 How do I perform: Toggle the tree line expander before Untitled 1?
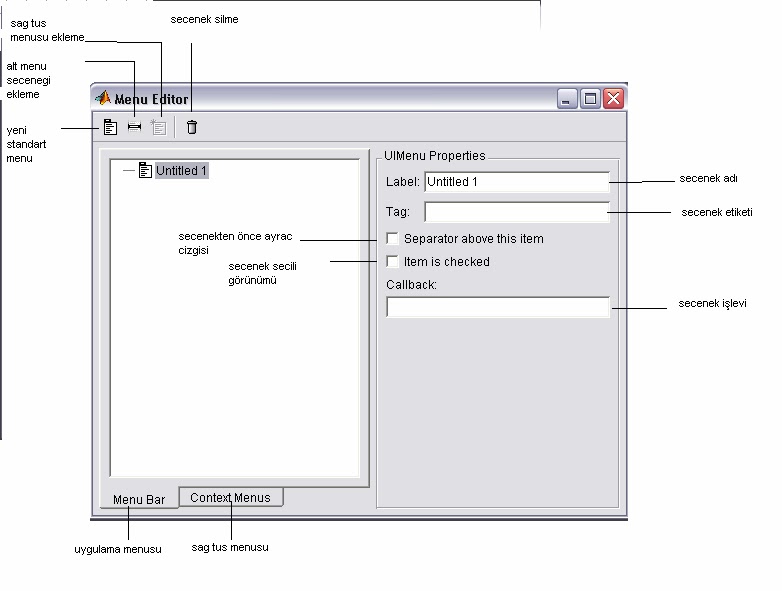(129, 171)
